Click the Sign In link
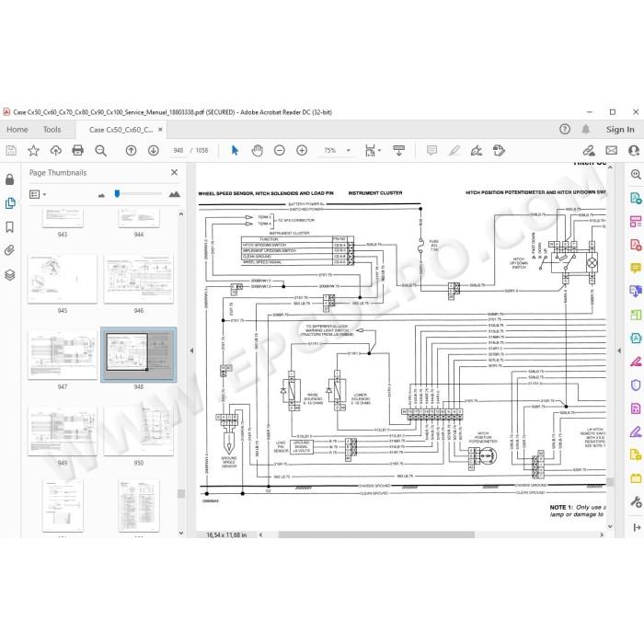 [620, 130]
